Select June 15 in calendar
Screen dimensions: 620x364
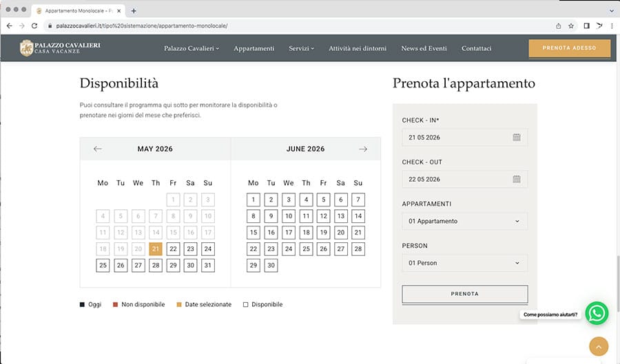click(x=254, y=232)
